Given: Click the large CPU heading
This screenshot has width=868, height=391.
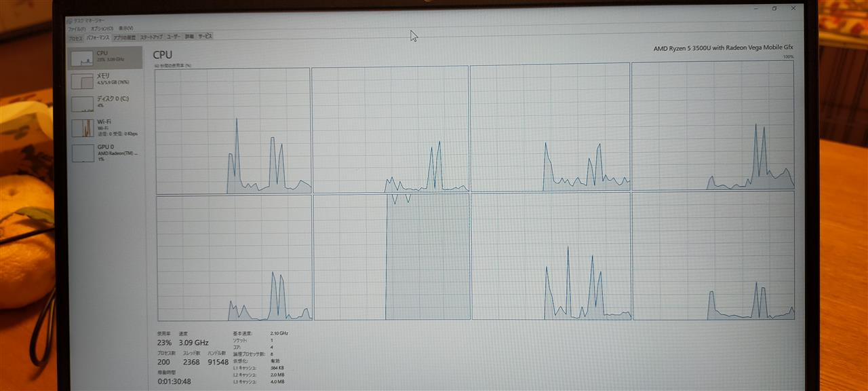Looking at the screenshot, I should click(163, 55).
